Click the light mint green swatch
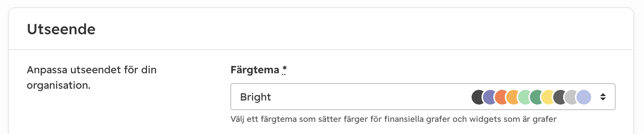This screenshot has width=644, height=134. pyautogui.click(x=524, y=97)
